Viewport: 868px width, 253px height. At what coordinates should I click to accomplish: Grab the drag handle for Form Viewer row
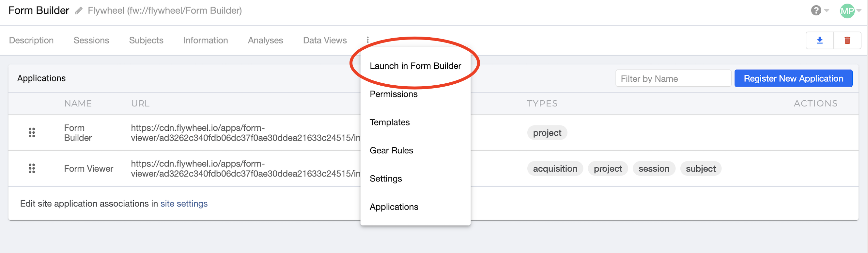pyautogui.click(x=32, y=168)
